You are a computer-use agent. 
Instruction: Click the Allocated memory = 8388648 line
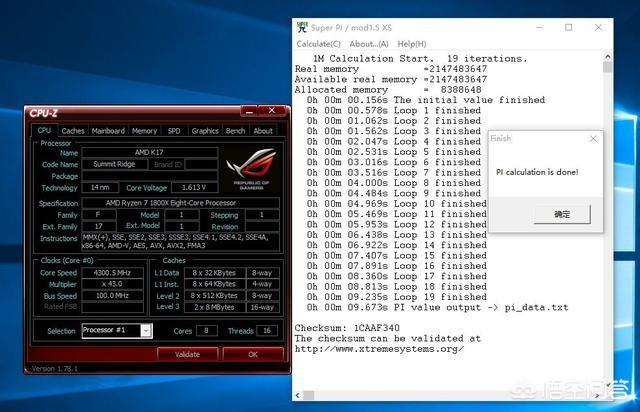pyautogui.click(x=388, y=89)
